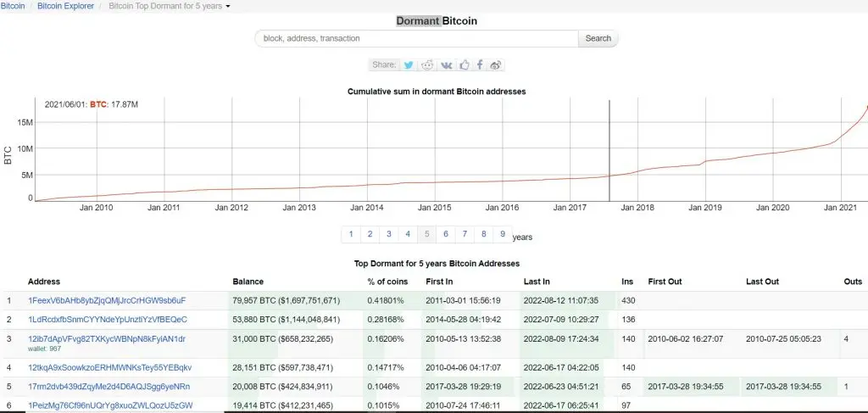The width and height of the screenshot is (868, 413).
Task: Click the Ins column header
Action: 627,282
